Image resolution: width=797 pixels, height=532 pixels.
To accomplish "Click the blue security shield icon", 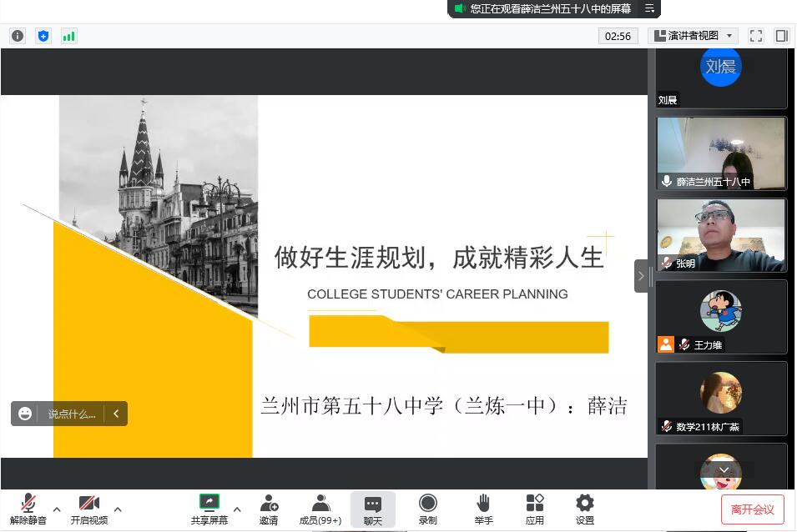I will pos(43,36).
